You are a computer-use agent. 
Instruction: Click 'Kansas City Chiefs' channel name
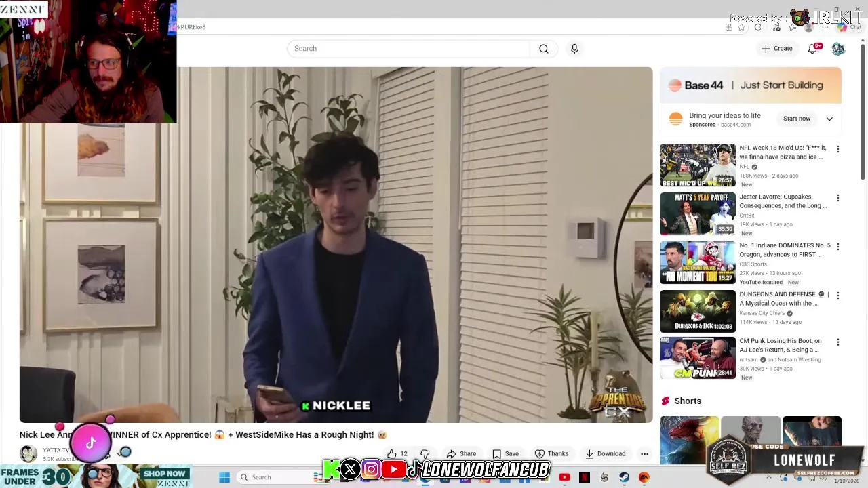coord(762,313)
